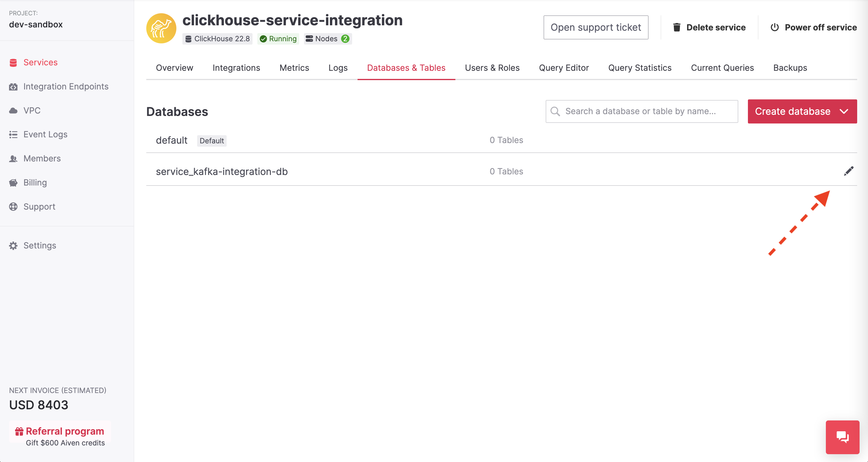The height and width of the screenshot is (462, 868).
Task: Click the Event Logs list icon
Action: tap(13, 135)
